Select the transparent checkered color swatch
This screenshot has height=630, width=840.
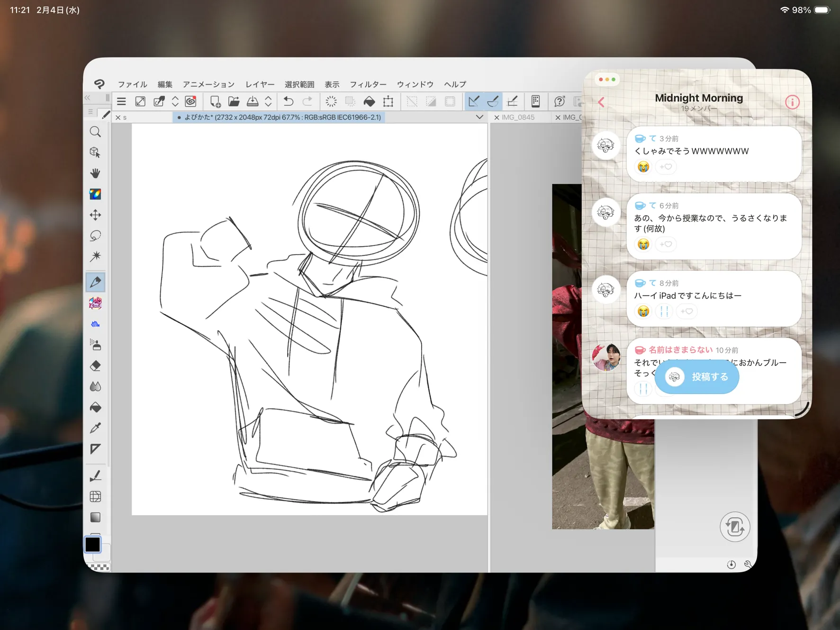tap(99, 567)
